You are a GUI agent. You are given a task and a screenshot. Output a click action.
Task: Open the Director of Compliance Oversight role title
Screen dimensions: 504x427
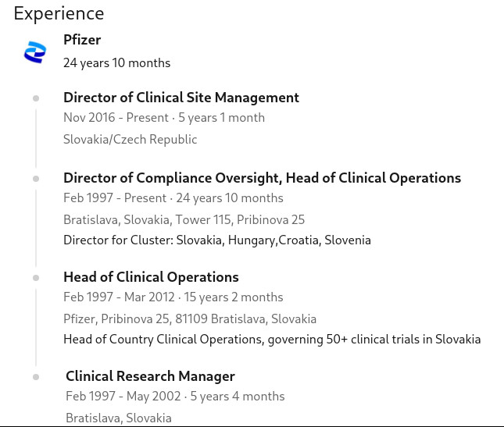pyautogui.click(x=262, y=178)
